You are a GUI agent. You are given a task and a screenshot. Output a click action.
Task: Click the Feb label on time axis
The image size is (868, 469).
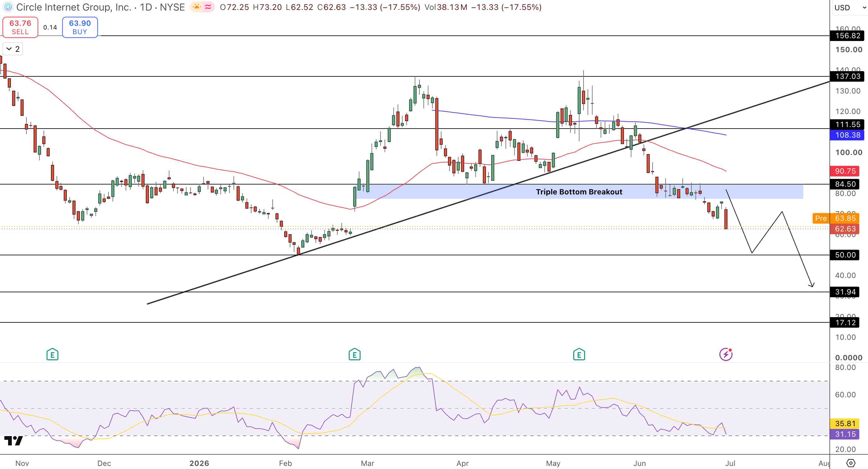(285, 463)
